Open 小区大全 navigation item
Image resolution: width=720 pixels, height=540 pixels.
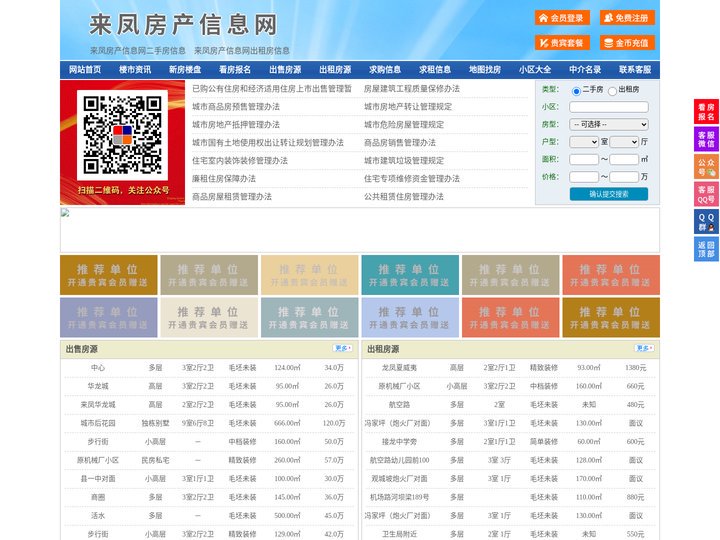pos(535,70)
